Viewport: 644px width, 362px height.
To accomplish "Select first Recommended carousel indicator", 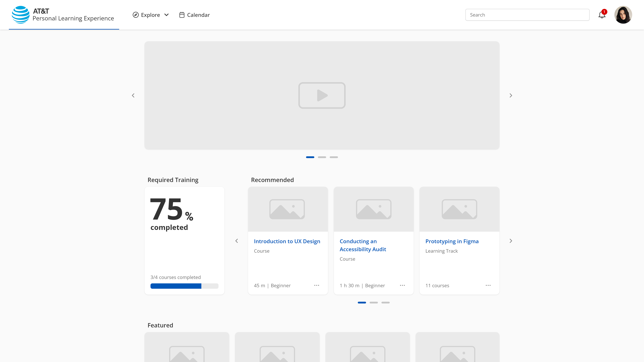I will pyautogui.click(x=362, y=303).
